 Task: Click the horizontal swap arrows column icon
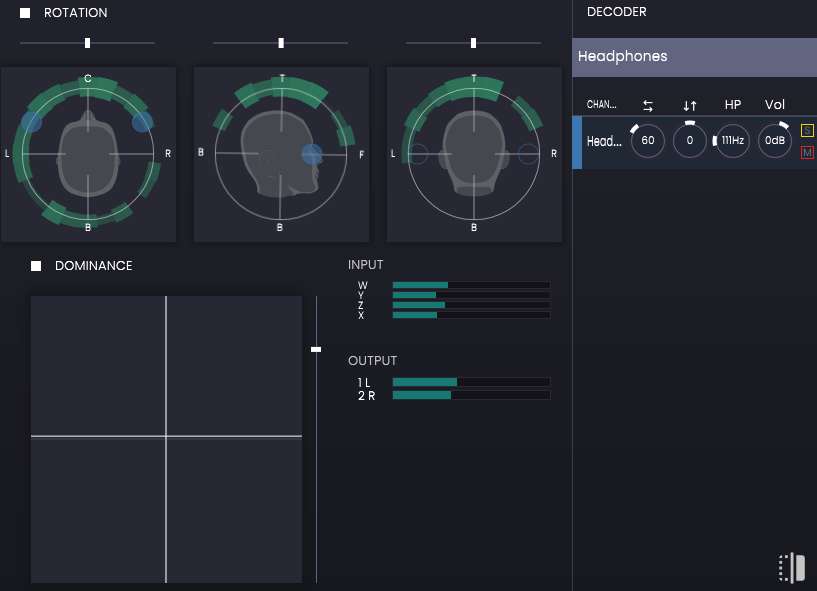[647, 105]
